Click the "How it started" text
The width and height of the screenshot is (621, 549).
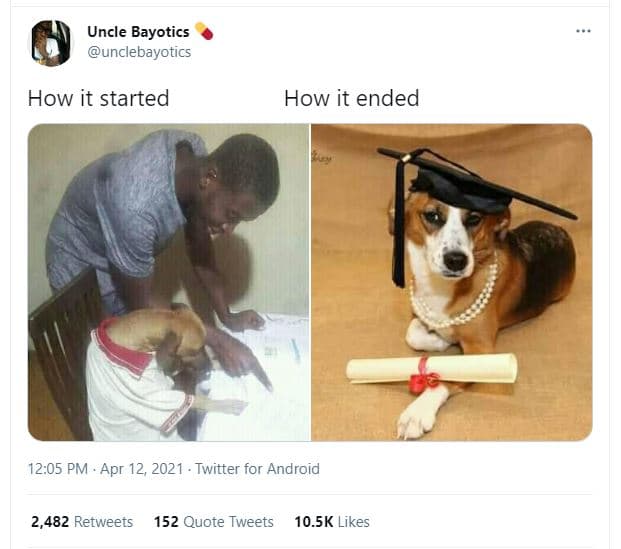click(x=98, y=98)
